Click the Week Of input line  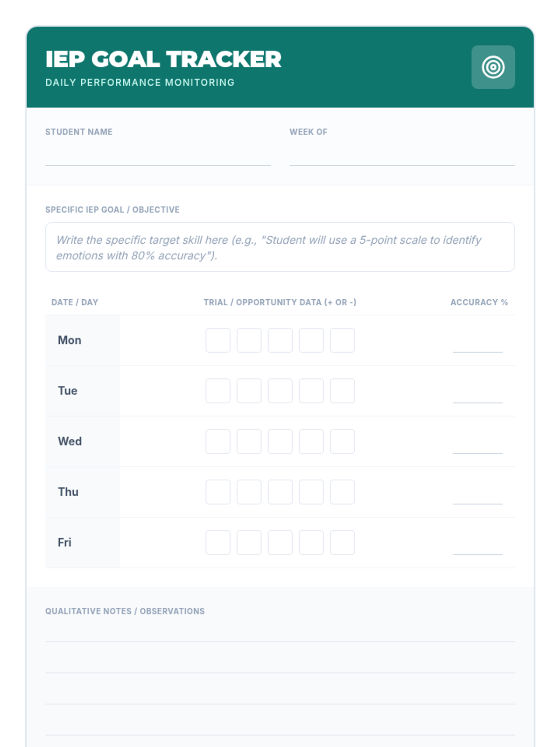402,156
